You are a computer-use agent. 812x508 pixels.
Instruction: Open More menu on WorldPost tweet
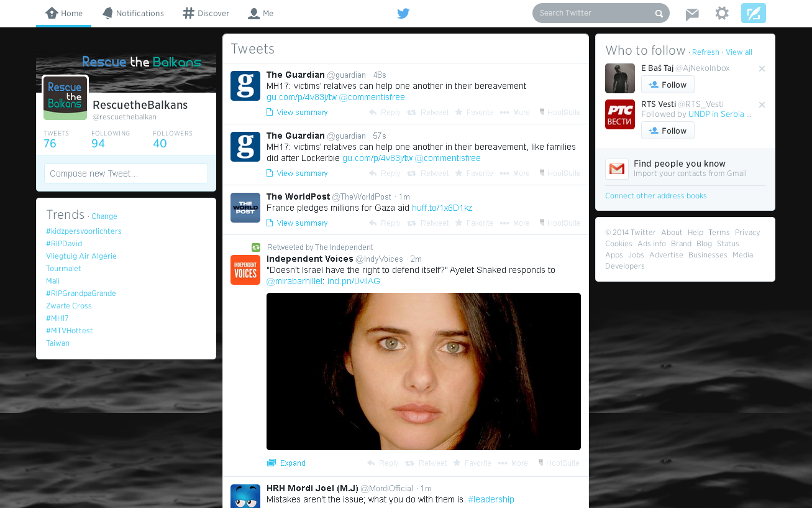(x=515, y=223)
